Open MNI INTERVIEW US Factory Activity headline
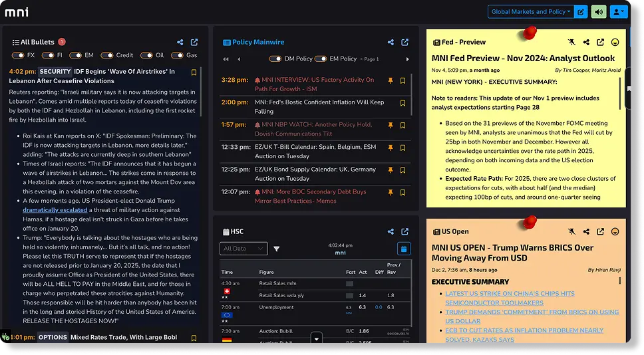 (314, 84)
